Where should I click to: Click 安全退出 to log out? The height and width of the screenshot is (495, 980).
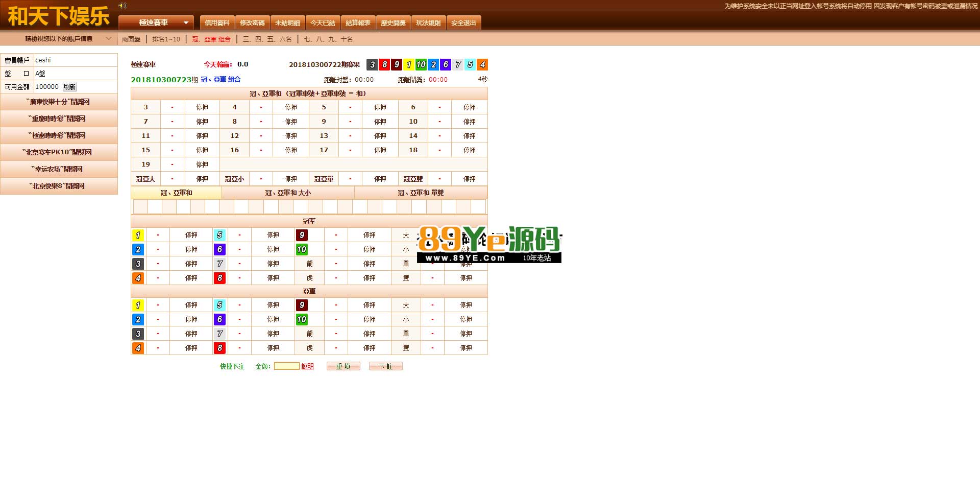(x=463, y=23)
